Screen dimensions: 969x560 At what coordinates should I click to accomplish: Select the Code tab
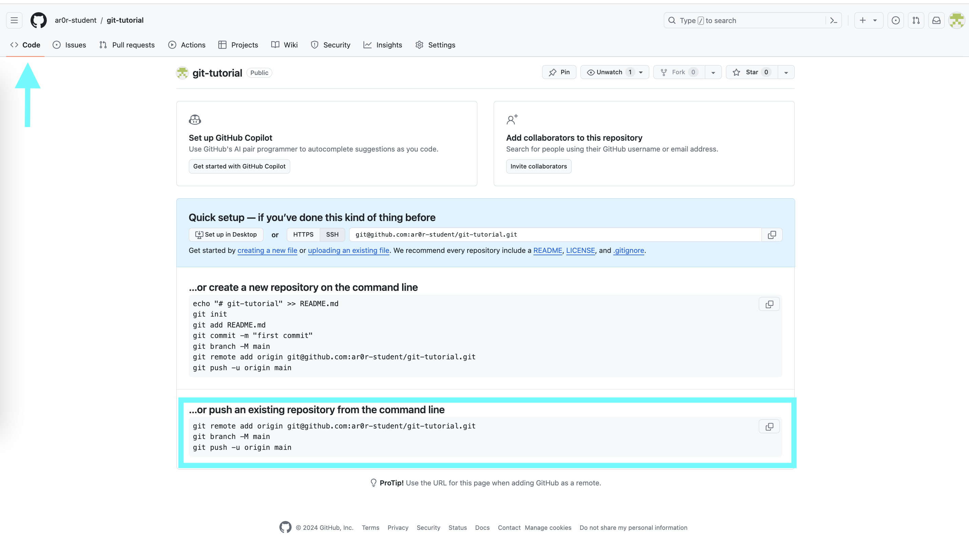point(25,45)
